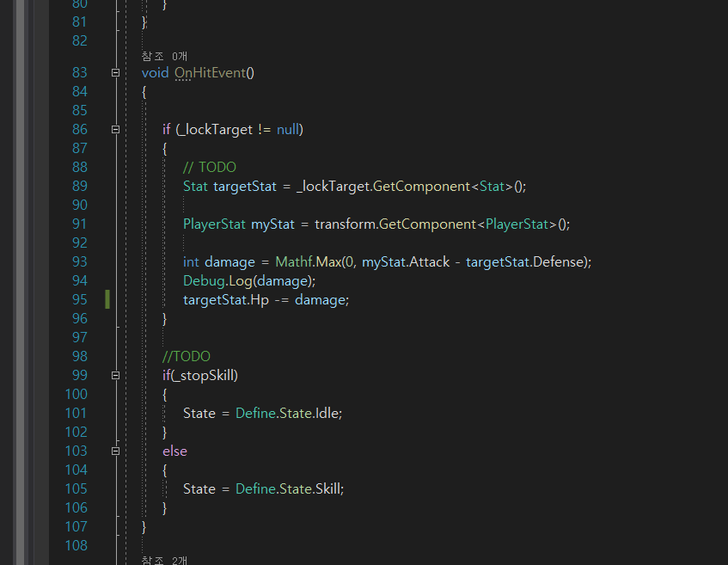Click line number 95

click(79, 300)
